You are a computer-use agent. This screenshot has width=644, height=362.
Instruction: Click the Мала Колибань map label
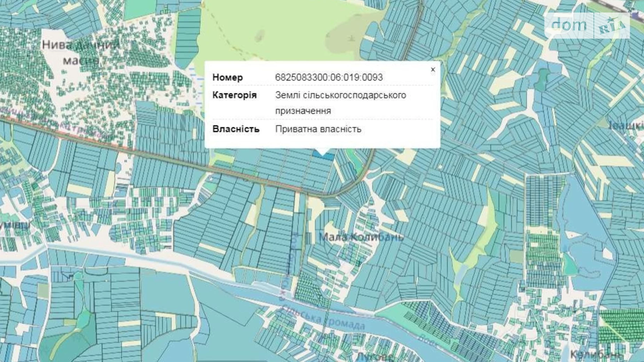[361, 237]
